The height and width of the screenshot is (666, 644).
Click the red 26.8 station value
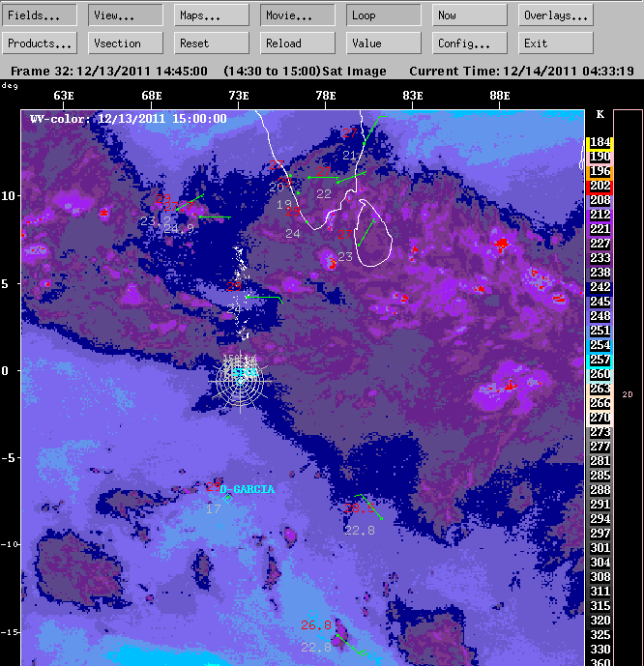316,625
